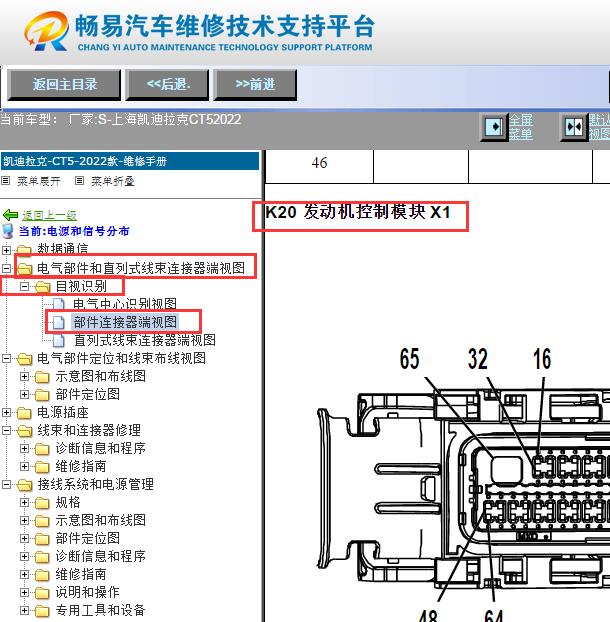This screenshot has height=622, width=610.
Task: Click the 菜单折叠 list icon
Action: (79, 181)
